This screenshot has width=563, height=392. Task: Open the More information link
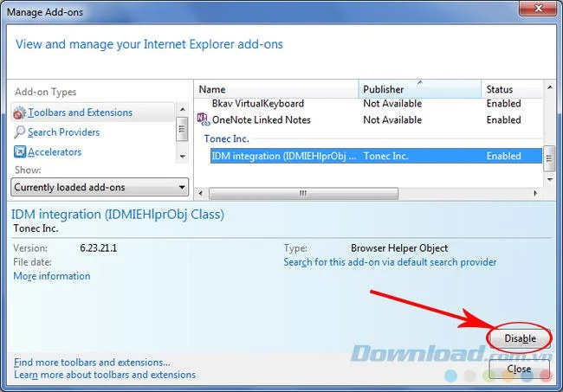click(52, 276)
